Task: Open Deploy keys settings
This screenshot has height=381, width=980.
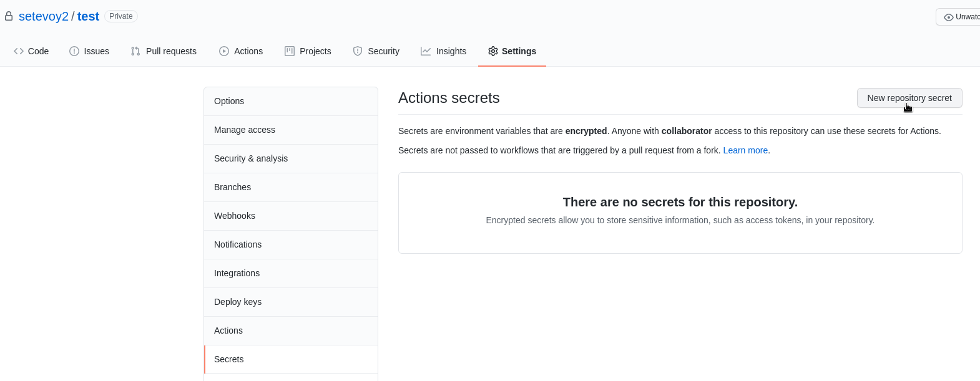Action: (291, 302)
